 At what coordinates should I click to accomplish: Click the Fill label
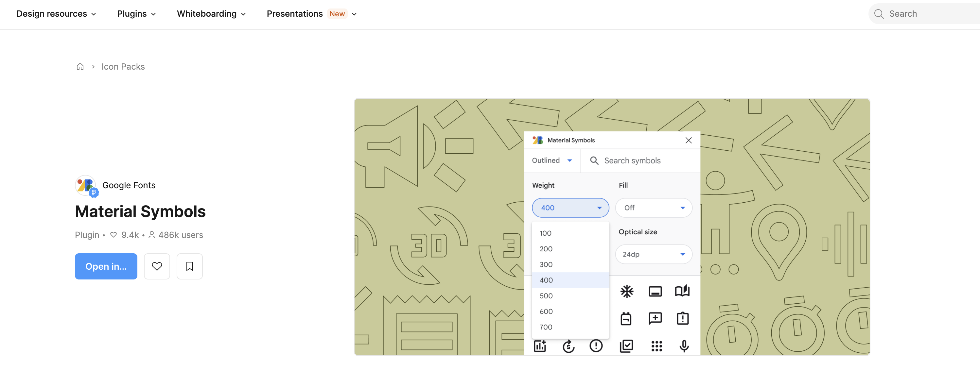coord(623,185)
